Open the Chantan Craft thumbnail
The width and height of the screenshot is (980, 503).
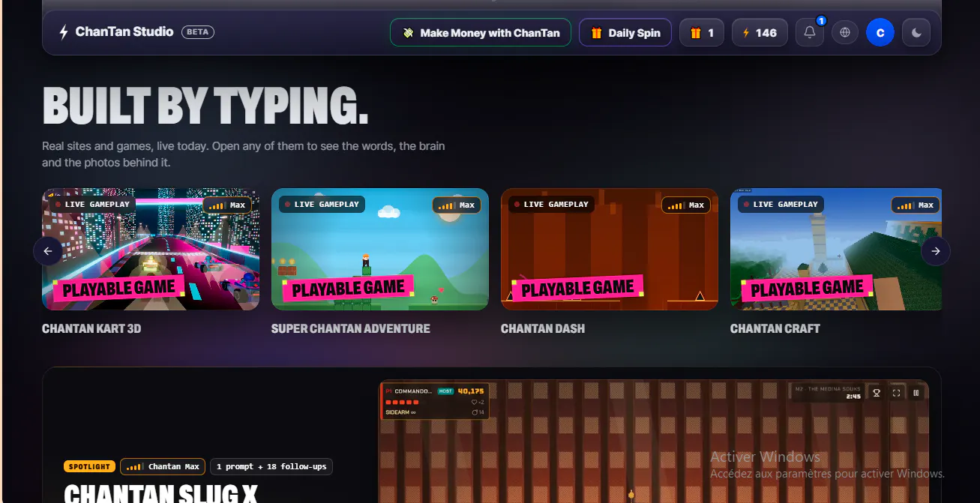(836, 249)
